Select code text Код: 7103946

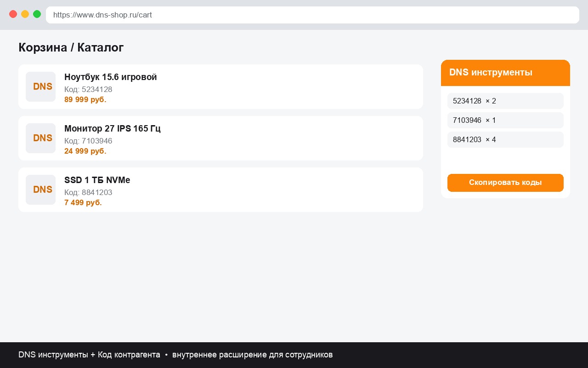coord(88,141)
